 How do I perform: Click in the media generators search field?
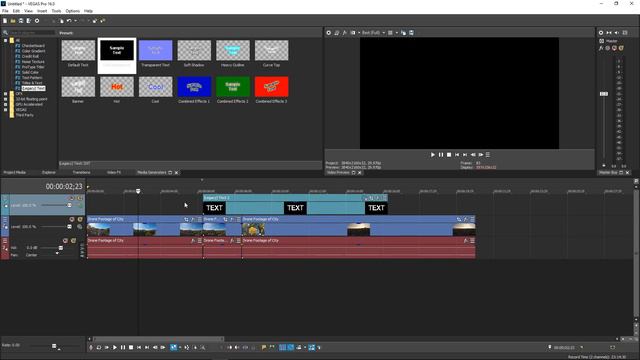(32, 33)
